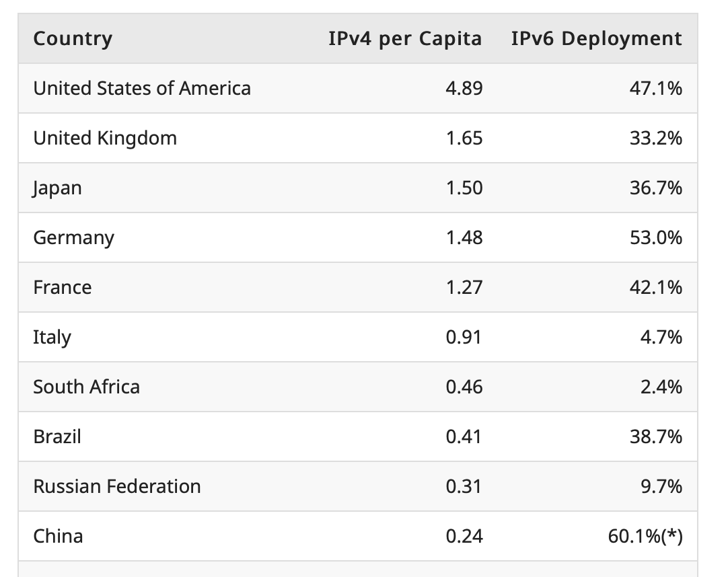This screenshot has height=577, width=728.
Task: Click the Country column header
Action: click(73, 39)
